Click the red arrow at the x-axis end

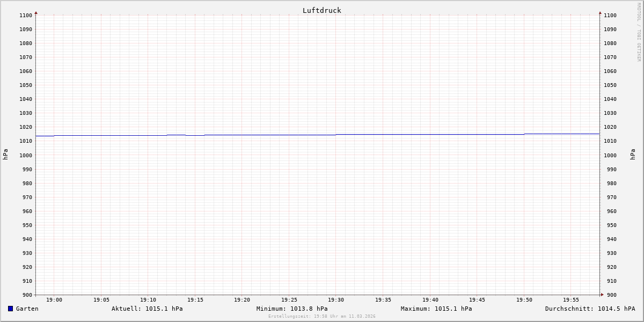point(602,295)
